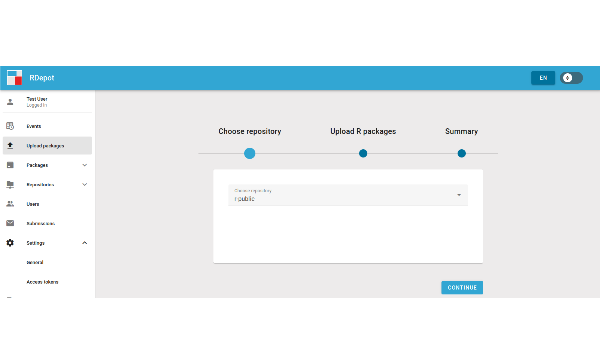The height and width of the screenshot is (364, 601).
Task: Open the Repositories menu item
Action: click(47, 184)
